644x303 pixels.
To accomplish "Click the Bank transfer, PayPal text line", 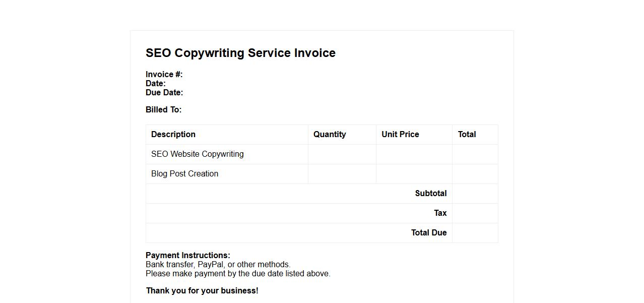I will (218, 265).
